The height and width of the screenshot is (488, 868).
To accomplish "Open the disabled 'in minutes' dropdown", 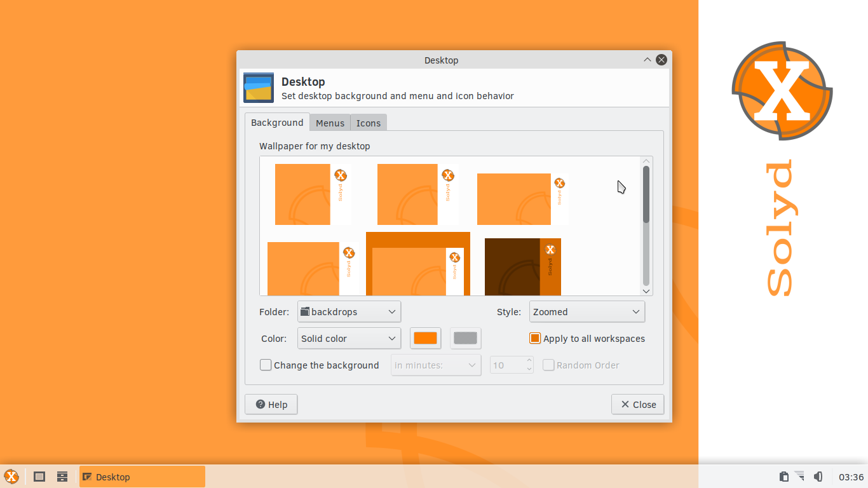I will (436, 365).
